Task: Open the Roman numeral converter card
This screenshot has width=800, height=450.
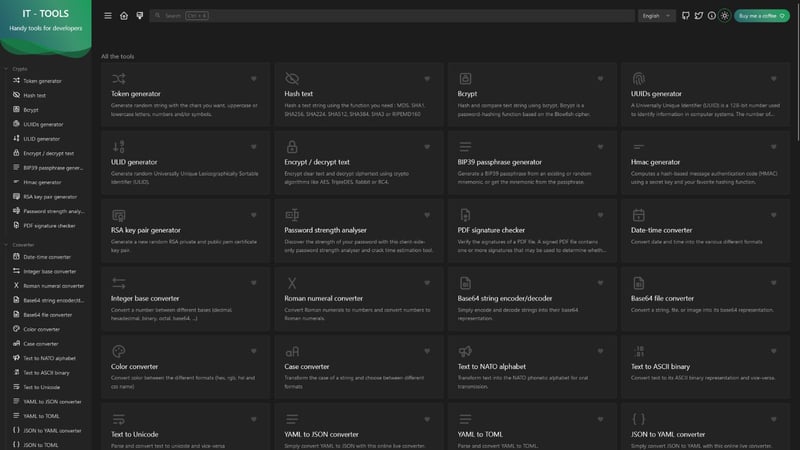Action: (x=357, y=302)
